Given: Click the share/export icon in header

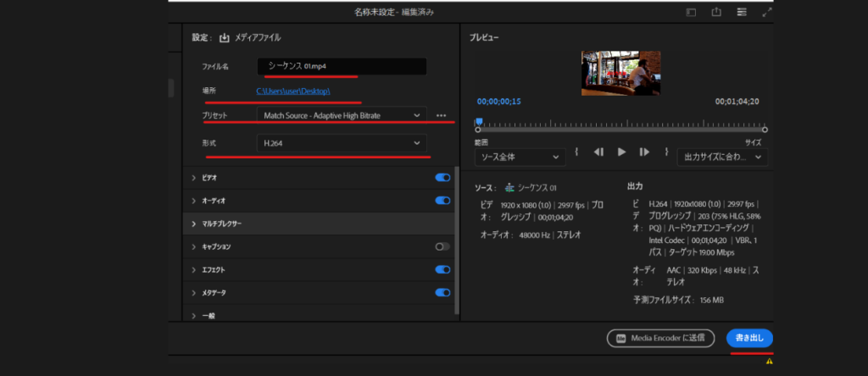Looking at the screenshot, I should (716, 12).
